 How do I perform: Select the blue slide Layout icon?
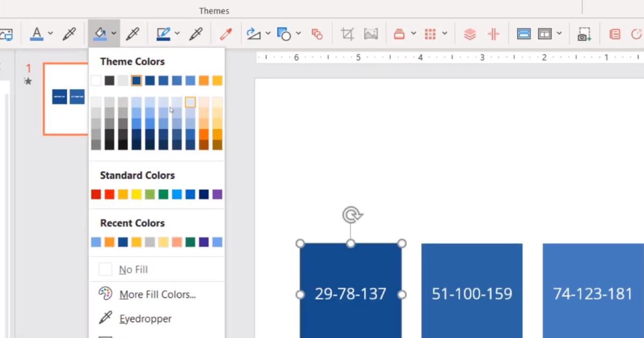pyautogui.click(x=523, y=33)
